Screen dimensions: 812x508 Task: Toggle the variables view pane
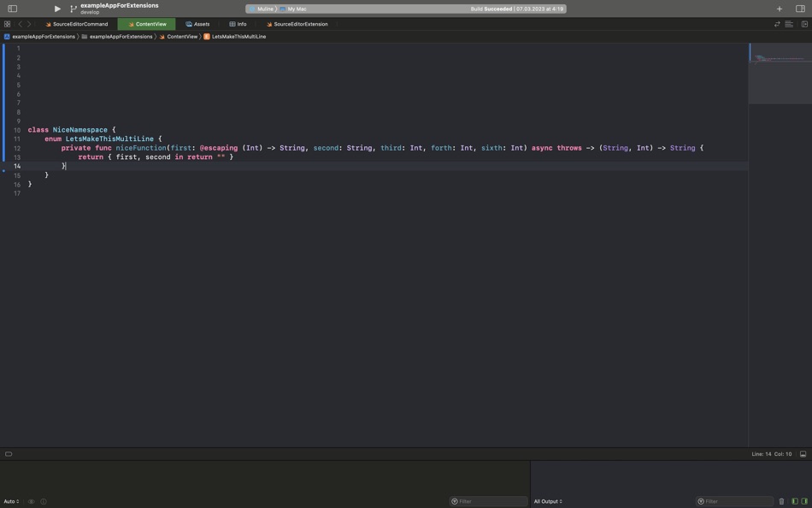(x=794, y=501)
